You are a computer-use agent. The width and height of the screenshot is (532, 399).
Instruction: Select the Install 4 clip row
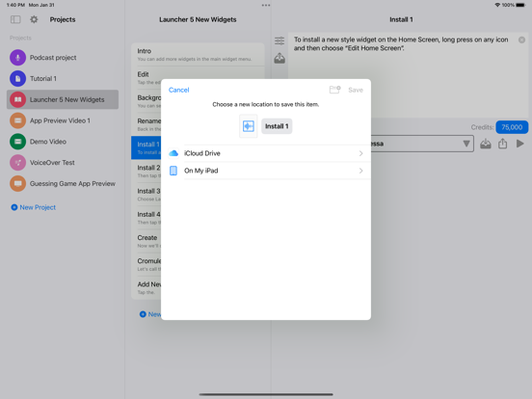click(146, 218)
